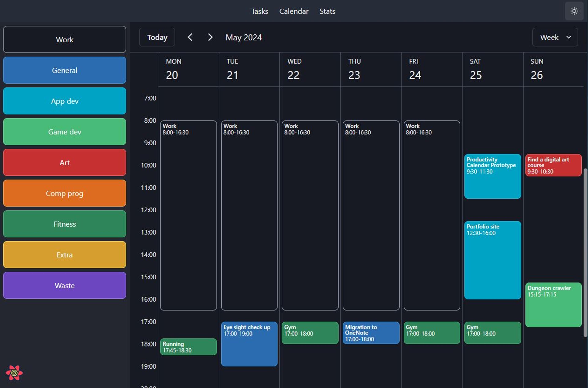Open Friday's Work event 8:00-16:30
The width and height of the screenshot is (588, 388).
tap(432, 215)
